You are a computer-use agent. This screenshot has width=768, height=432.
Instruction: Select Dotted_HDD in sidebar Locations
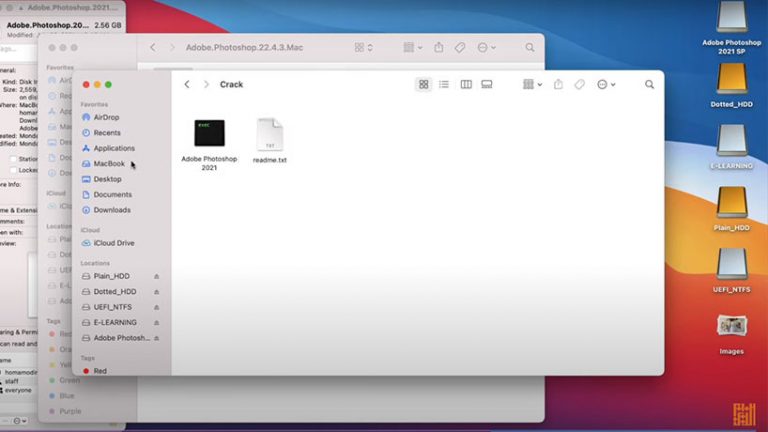(x=115, y=291)
